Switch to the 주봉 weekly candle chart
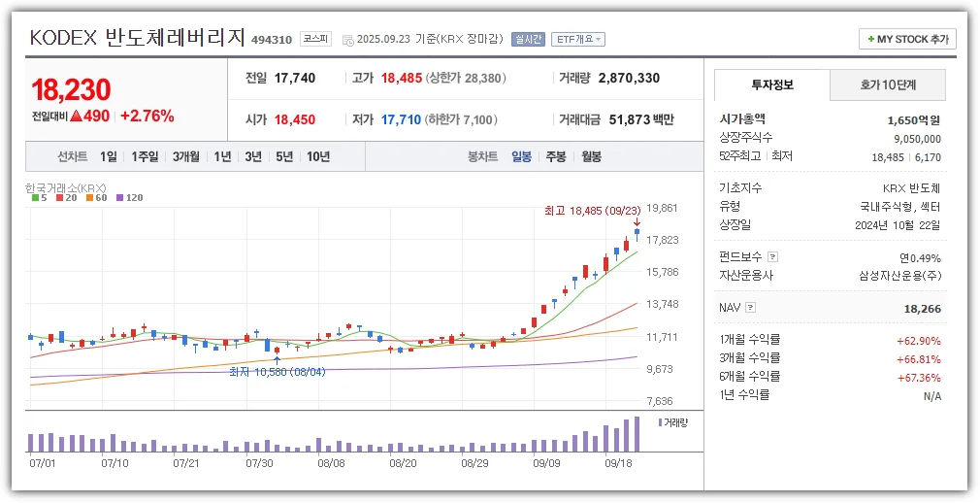Screen dimensions: 980x503 point(555,156)
